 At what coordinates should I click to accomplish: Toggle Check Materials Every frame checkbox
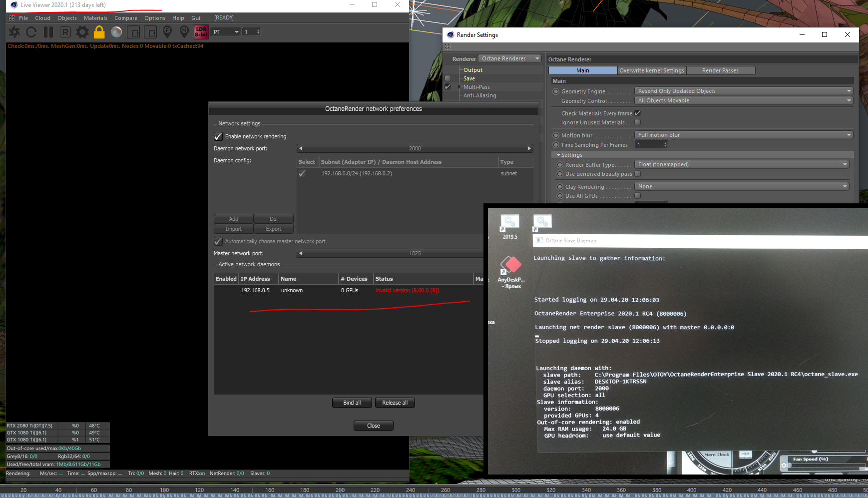(638, 113)
